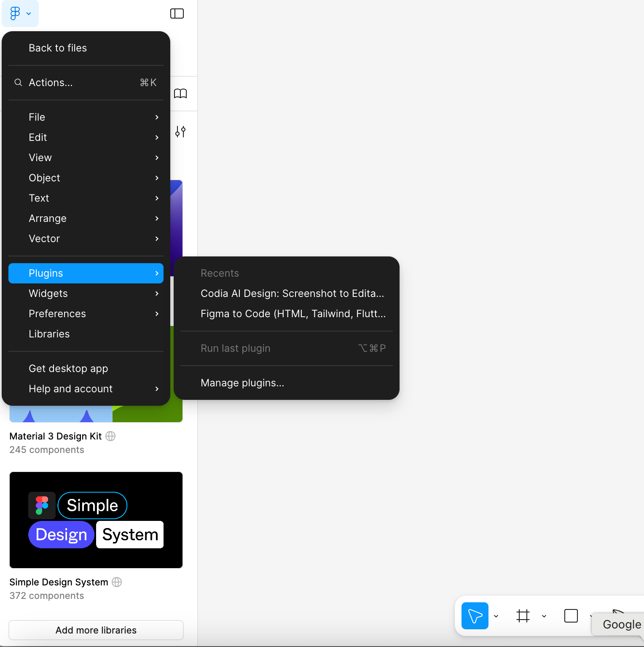644x647 pixels.
Task: Select the Frame tool
Action: [x=523, y=616]
